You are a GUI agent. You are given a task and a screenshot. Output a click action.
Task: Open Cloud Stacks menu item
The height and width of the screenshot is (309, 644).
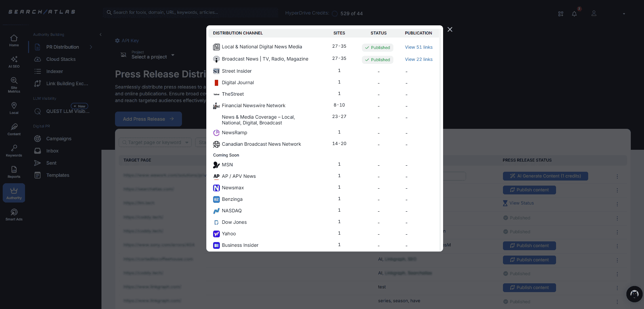pyautogui.click(x=61, y=59)
